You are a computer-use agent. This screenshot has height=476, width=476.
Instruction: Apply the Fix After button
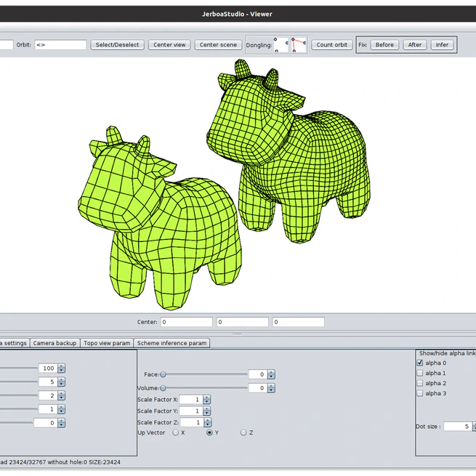pyautogui.click(x=415, y=44)
